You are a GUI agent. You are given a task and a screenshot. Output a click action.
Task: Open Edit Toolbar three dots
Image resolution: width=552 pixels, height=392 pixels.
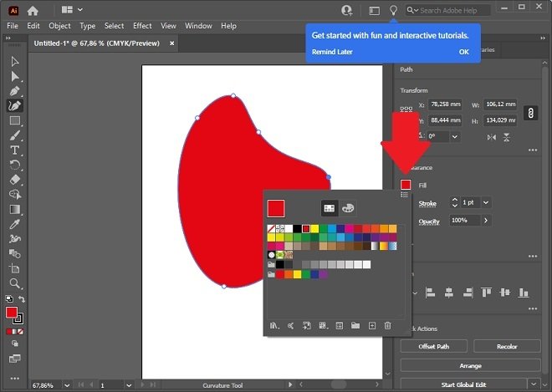pos(15,379)
